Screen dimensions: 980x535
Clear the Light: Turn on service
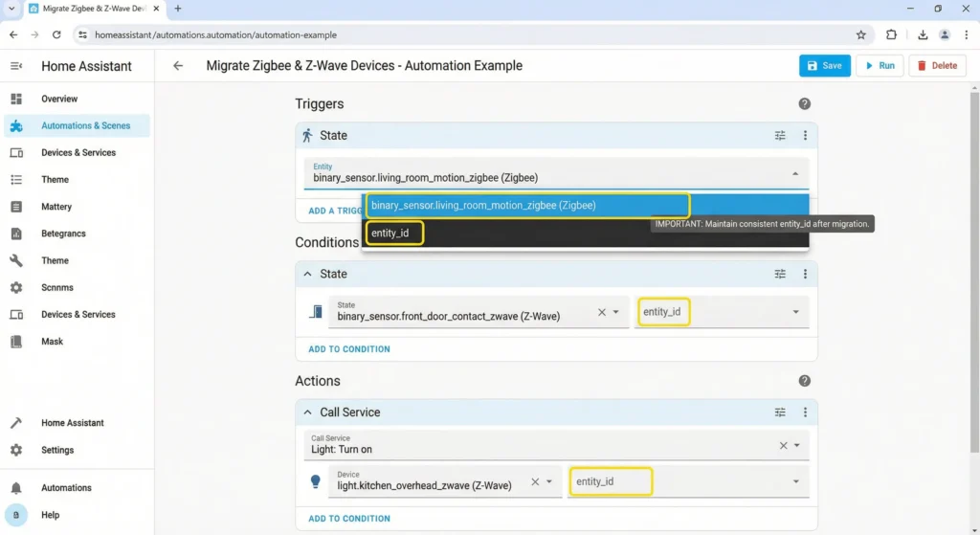click(x=783, y=446)
